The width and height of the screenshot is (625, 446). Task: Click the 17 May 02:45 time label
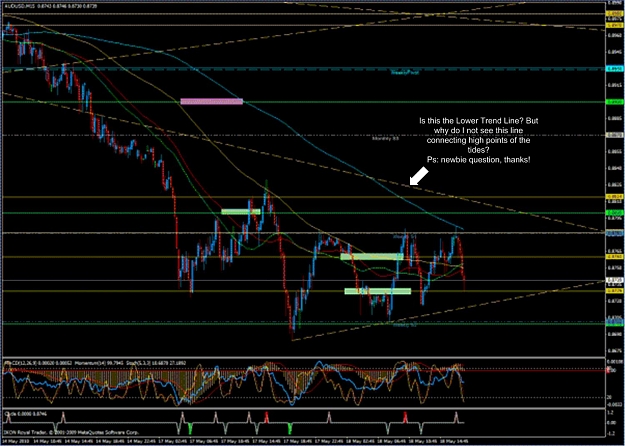coord(173,442)
